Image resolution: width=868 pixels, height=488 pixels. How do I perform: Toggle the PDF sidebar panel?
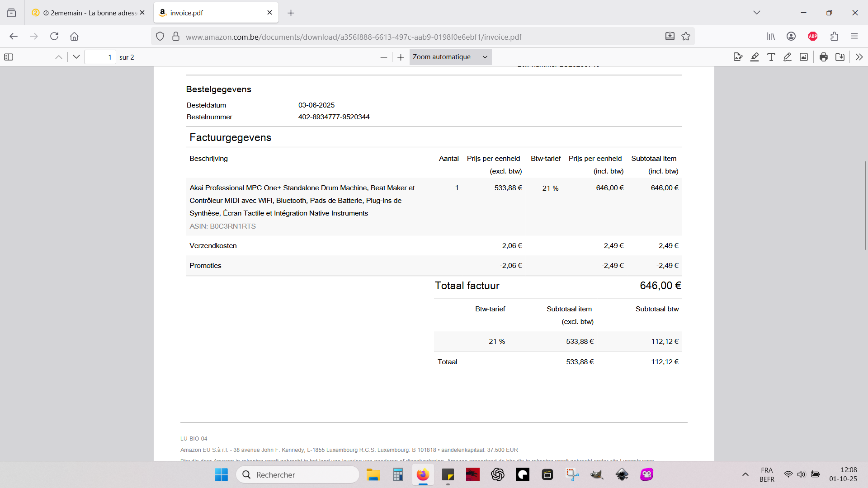[9, 57]
